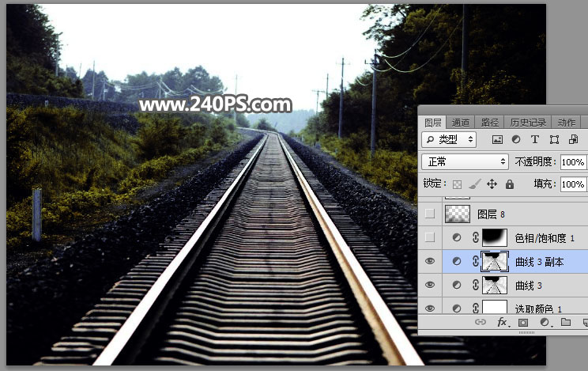Click the 色相/饱和度 1 adjustment icon
The image size is (588, 371).
[456, 237]
